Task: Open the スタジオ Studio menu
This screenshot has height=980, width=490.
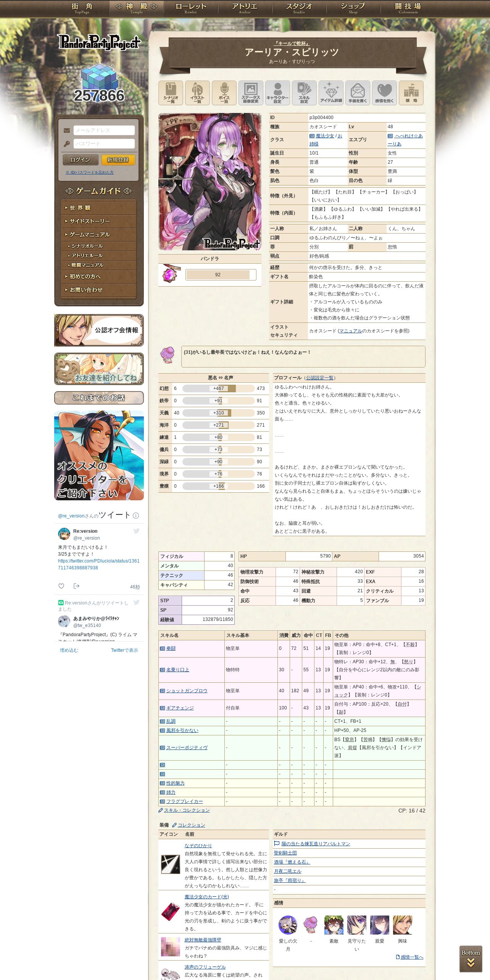Action: (299, 8)
